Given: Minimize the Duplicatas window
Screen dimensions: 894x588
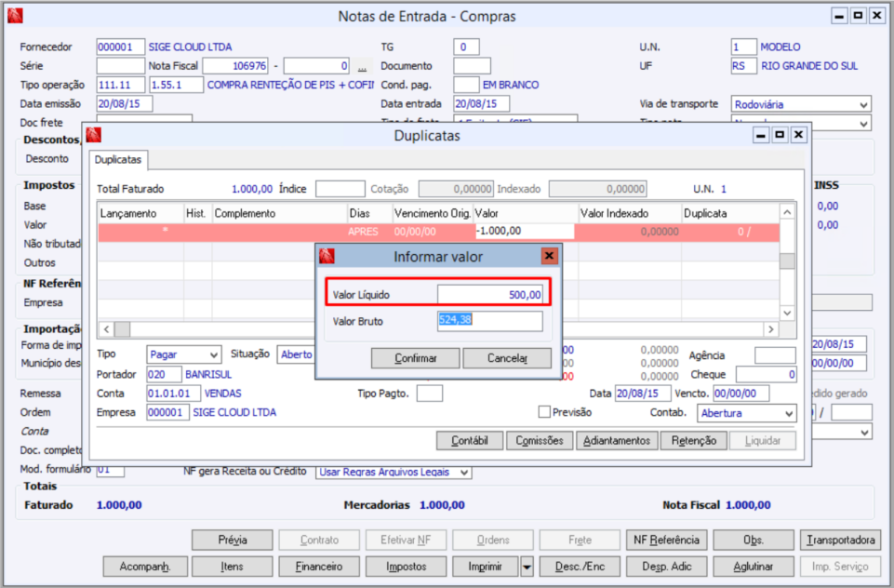Looking at the screenshot, I should click(761, 135).
